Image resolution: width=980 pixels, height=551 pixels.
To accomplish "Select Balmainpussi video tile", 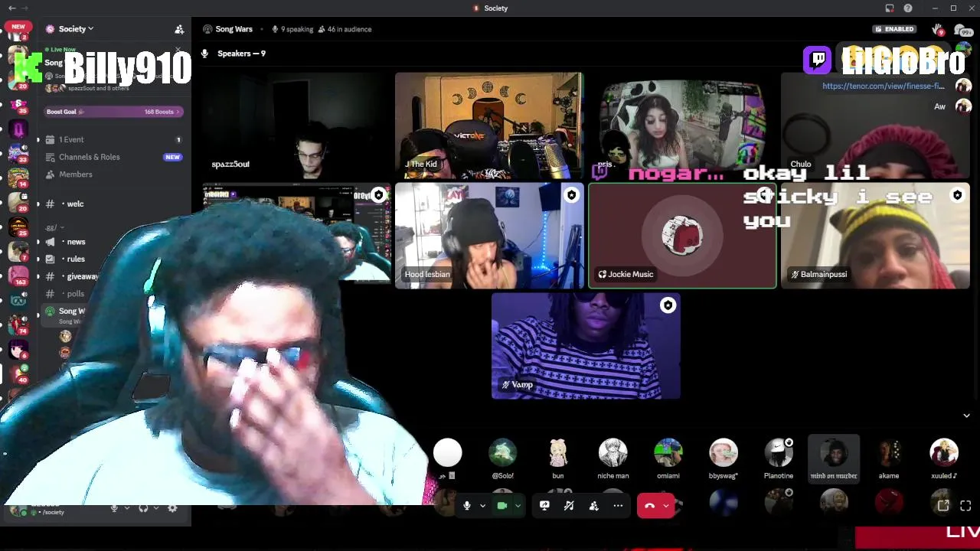I will (x=875, y=236).
